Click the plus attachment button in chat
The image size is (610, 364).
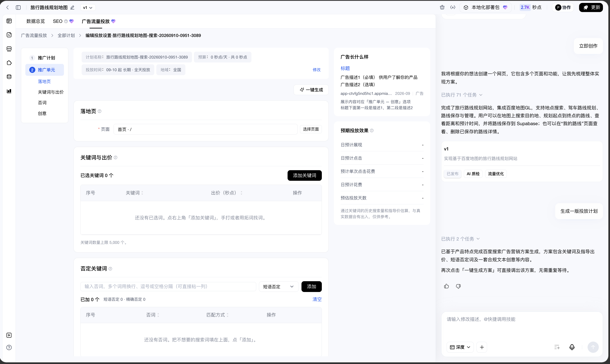tap(482, 347)
